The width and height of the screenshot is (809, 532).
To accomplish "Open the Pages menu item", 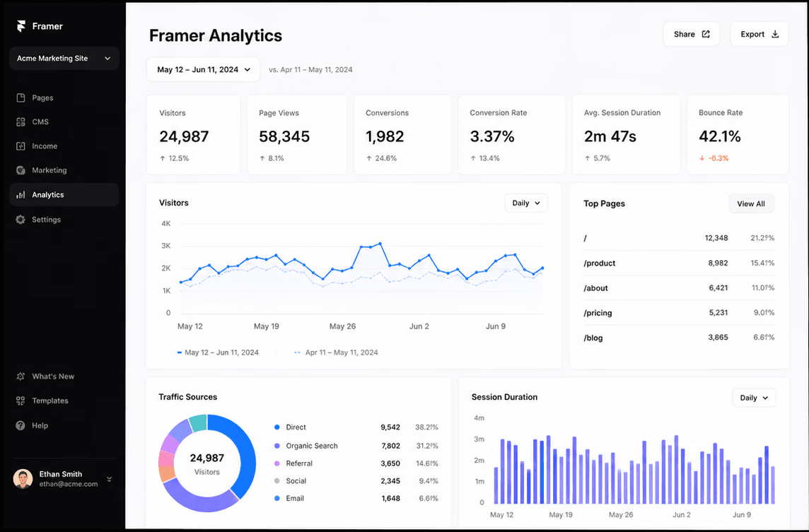I will pos(64,98).
